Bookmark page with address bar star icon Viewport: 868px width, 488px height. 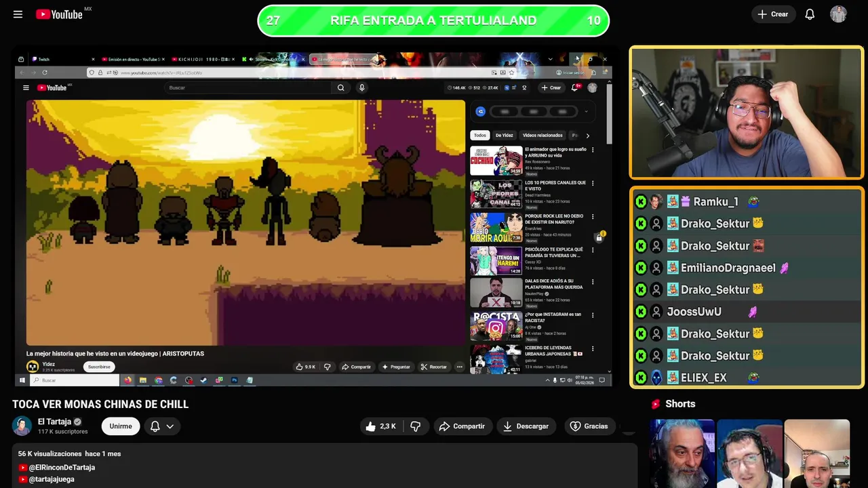(x=511, y=73)
